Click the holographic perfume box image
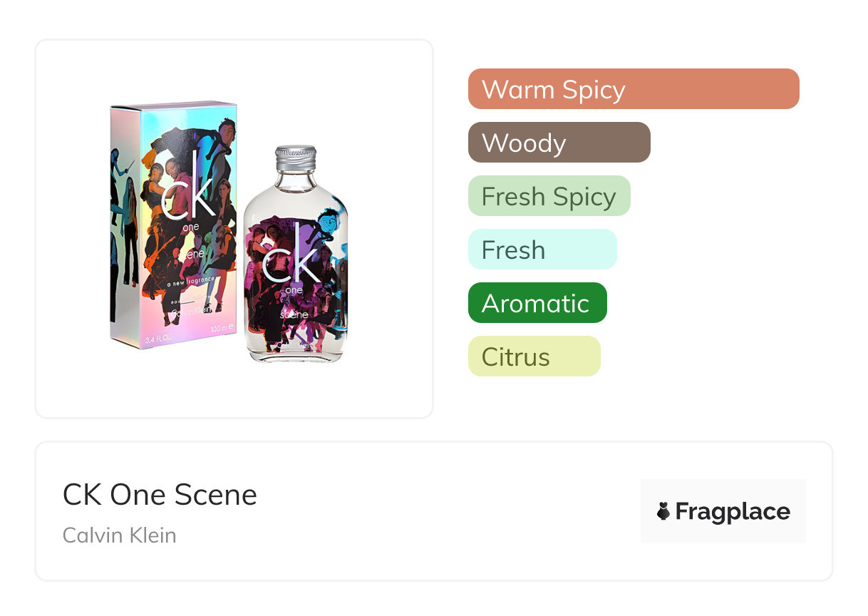 click(174, 225)
